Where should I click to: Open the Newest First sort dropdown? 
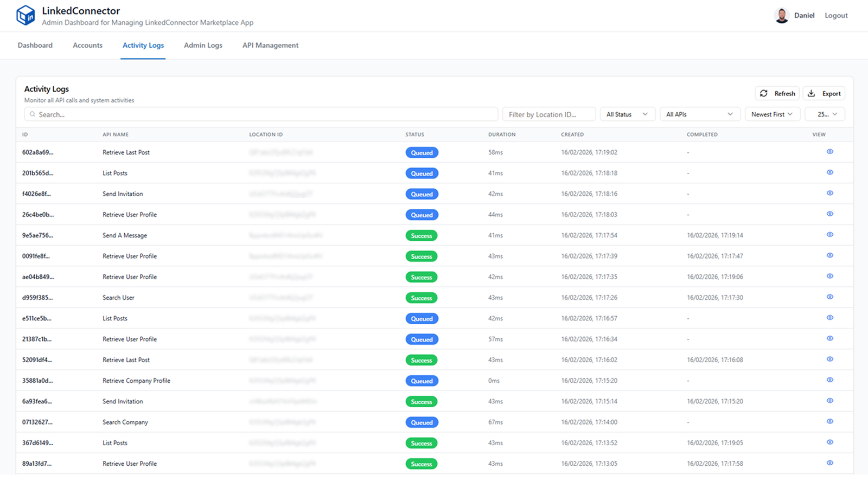[x=772, y=114]
